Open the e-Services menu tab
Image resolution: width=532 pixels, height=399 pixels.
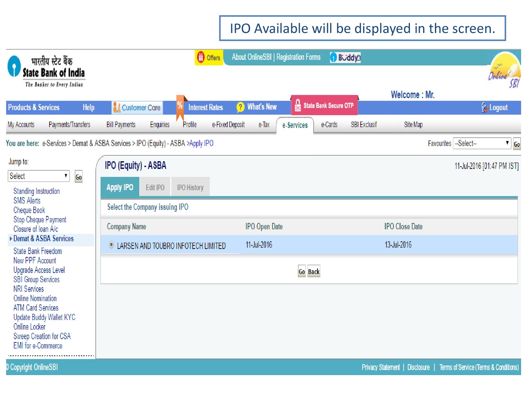point(295,125)
